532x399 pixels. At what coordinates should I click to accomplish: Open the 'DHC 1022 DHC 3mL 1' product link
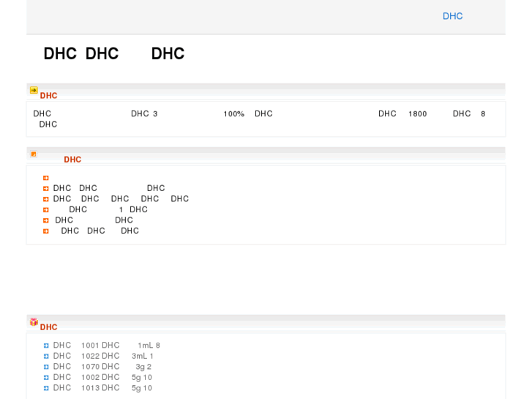(x=103, y=356)
